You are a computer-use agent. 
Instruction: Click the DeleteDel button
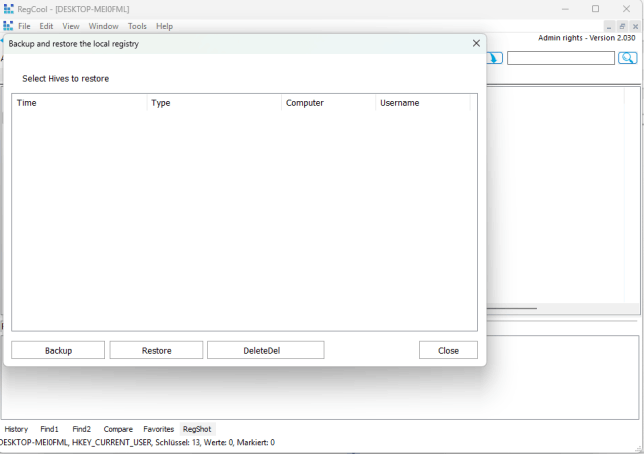click(x=265, y=350)
